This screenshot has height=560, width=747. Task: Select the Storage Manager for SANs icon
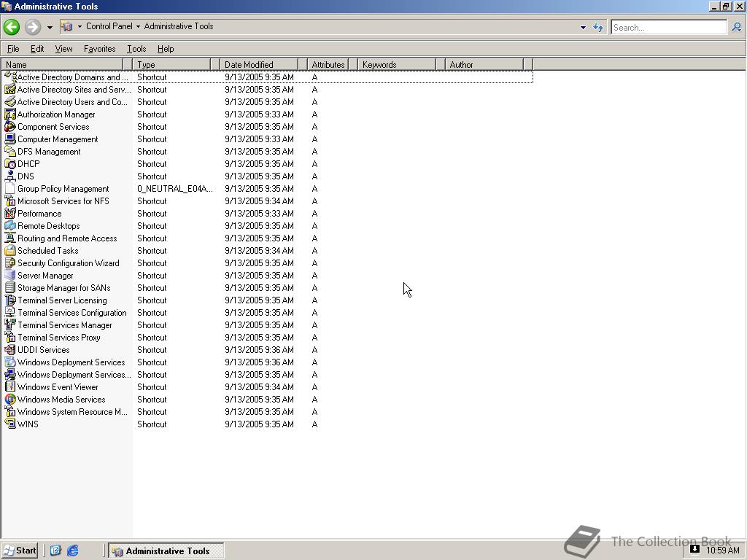click(10, 287)
